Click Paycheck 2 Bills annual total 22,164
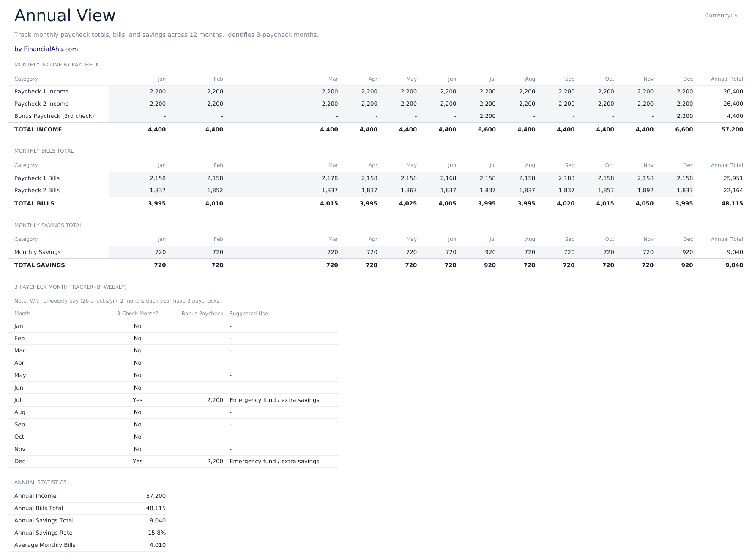The image size is (752, 560). pyautogui.click(x=733, y=191)
